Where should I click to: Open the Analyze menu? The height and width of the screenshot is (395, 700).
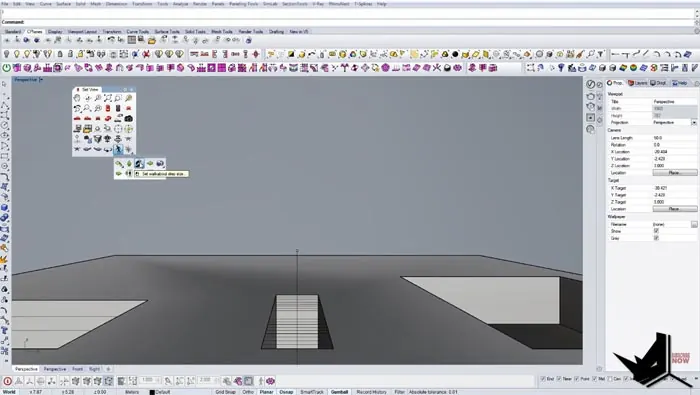click(x=180, y=4)
